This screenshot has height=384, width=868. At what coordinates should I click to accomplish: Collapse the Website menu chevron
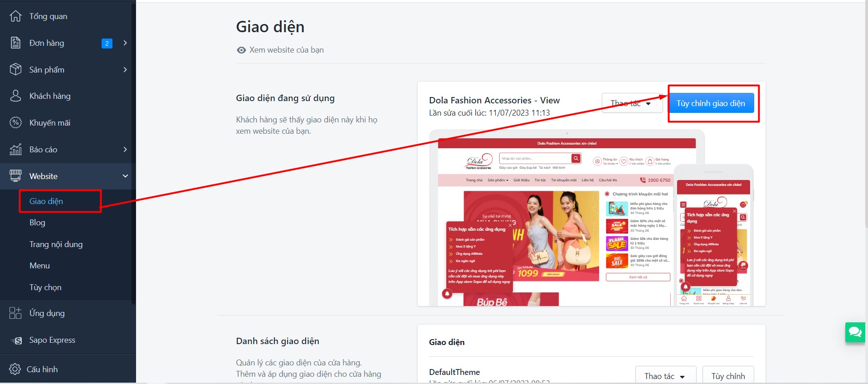coord(125,176)
